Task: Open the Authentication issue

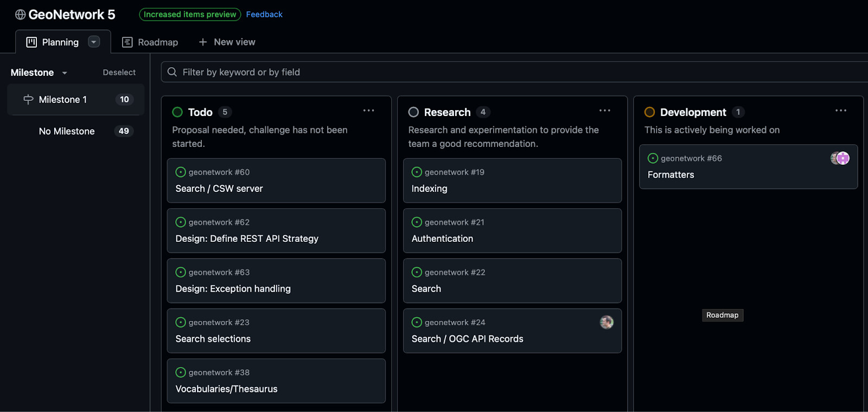Action: 442,239
